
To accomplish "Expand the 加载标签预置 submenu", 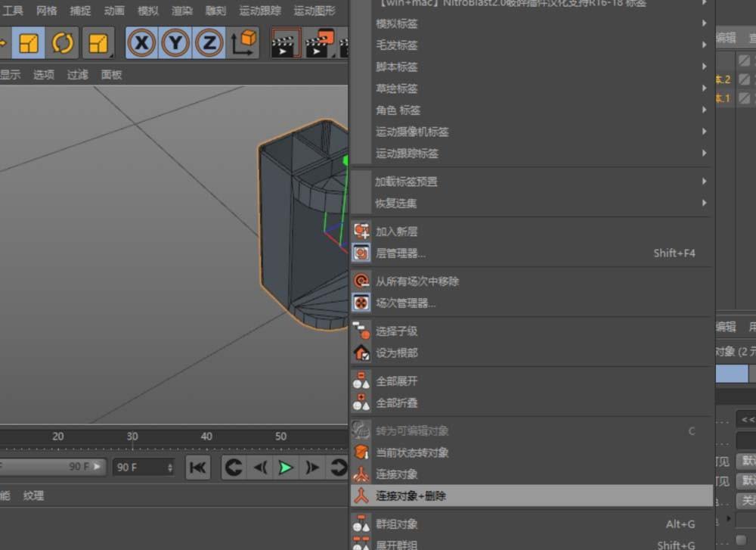I will point(529,182).
